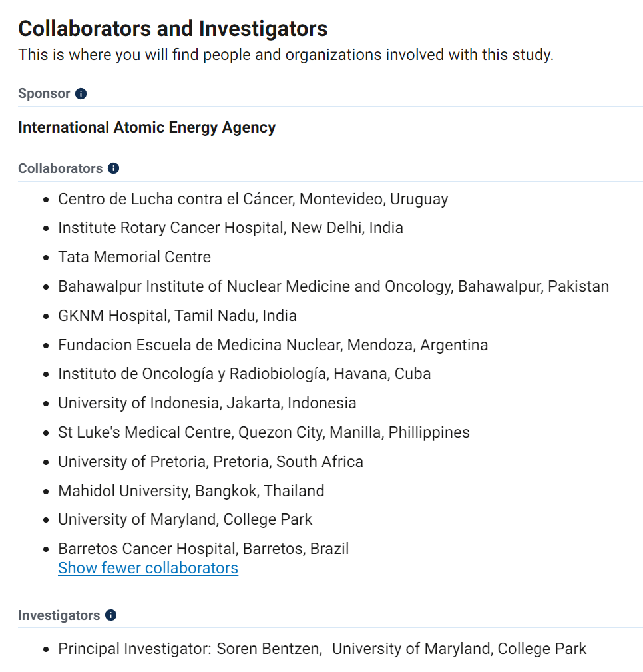
Task: Click the University of Pretoria entry
Action: point(210,462)
